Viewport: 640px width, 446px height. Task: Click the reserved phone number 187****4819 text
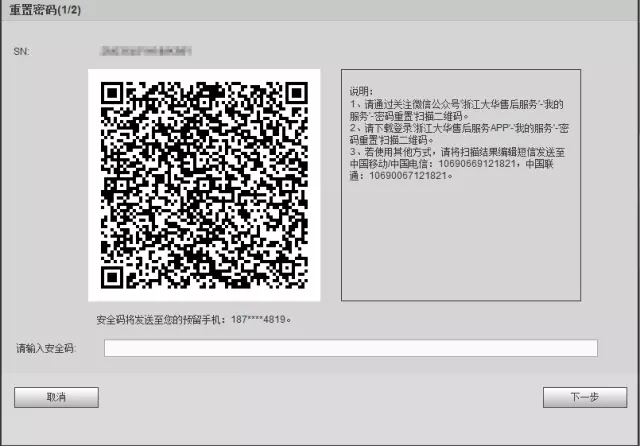coord(258,320)
